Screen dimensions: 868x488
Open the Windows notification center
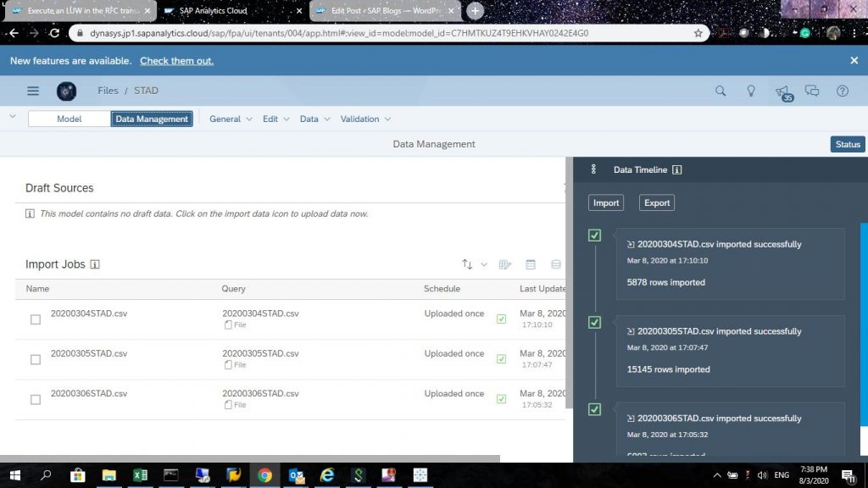pos(848,475)
